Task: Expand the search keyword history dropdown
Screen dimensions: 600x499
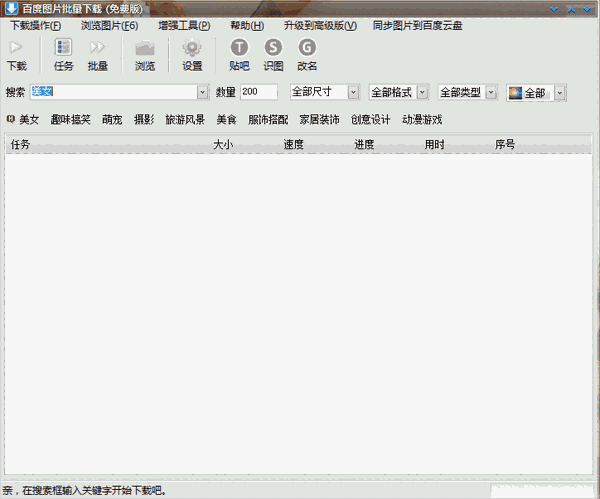Action: click(203, 92)
